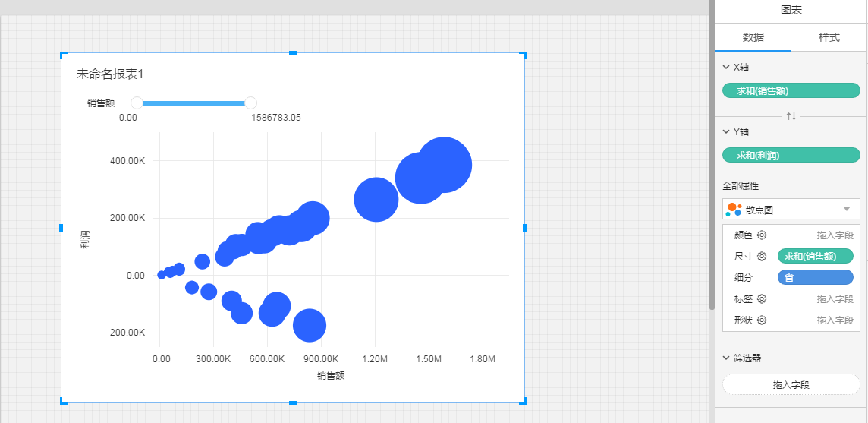Select the 省 subdivision field pill

[x=816, y=277]
